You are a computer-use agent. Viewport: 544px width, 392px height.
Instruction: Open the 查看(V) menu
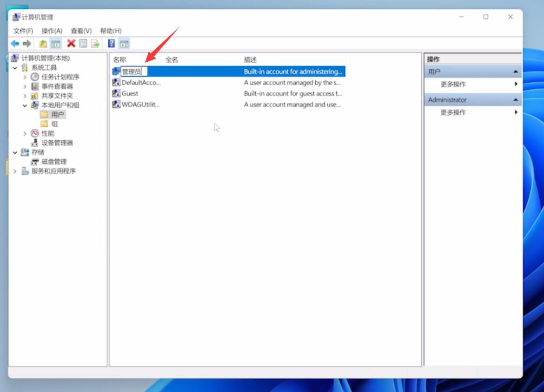click(81, 31)
